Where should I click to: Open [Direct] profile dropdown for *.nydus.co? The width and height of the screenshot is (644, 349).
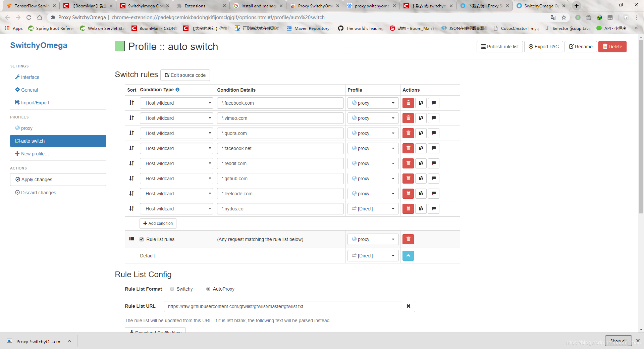click(373, 209)
